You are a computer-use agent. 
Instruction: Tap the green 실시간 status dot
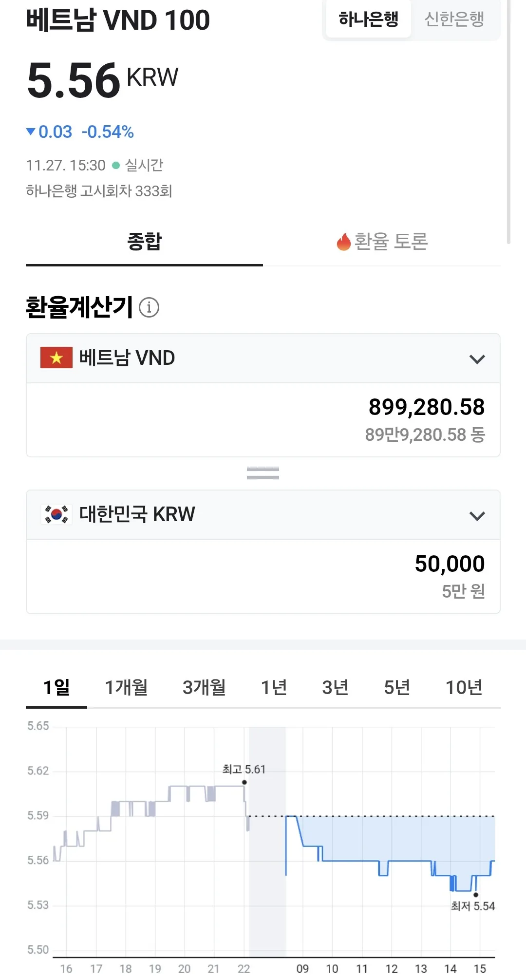(x=115, y=165)
